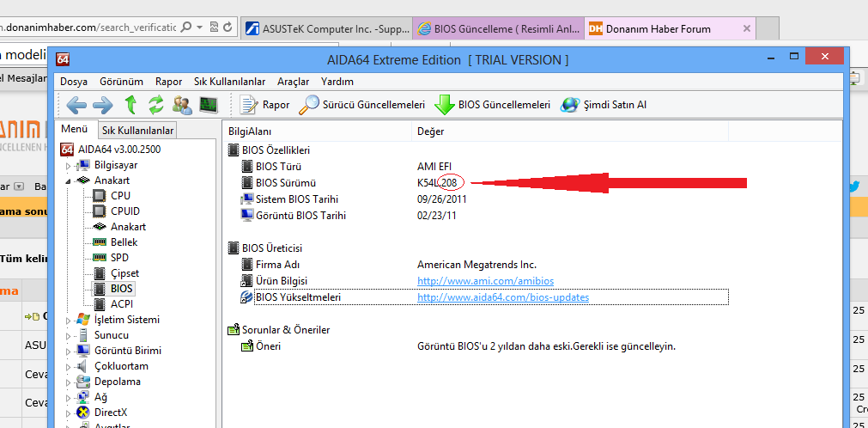Refresh the page with green circular arrows
Screen dimensions: 868x428
click(156, 104)
